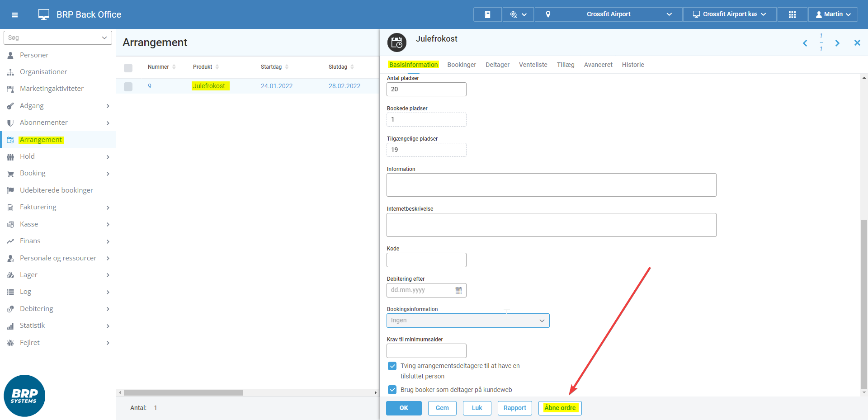Switch to the Historie tab
This screenshot has height=420, width=868.
pos(633,65)
